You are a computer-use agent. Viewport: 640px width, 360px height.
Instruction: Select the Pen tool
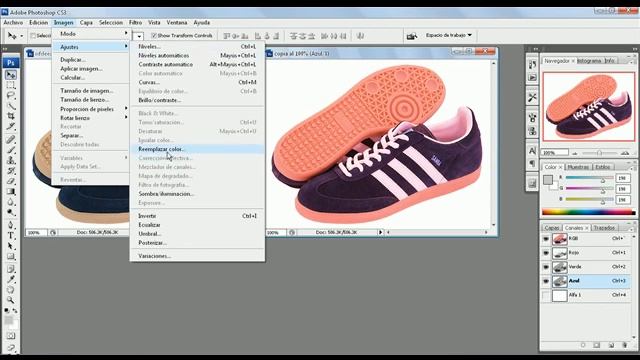[11, 225]
